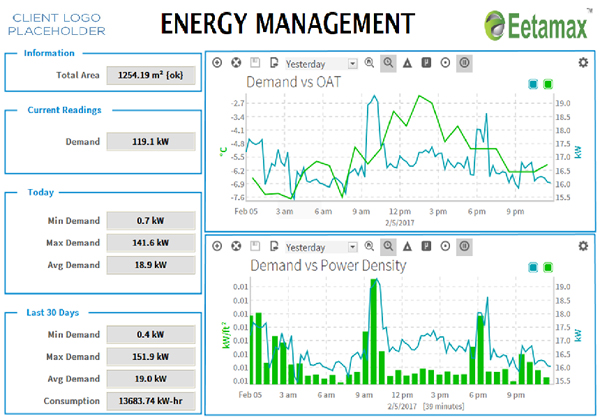Open settings gear on Demand vs Power Density chart
This screenshot has width=600, height=420.
point(583,246)
